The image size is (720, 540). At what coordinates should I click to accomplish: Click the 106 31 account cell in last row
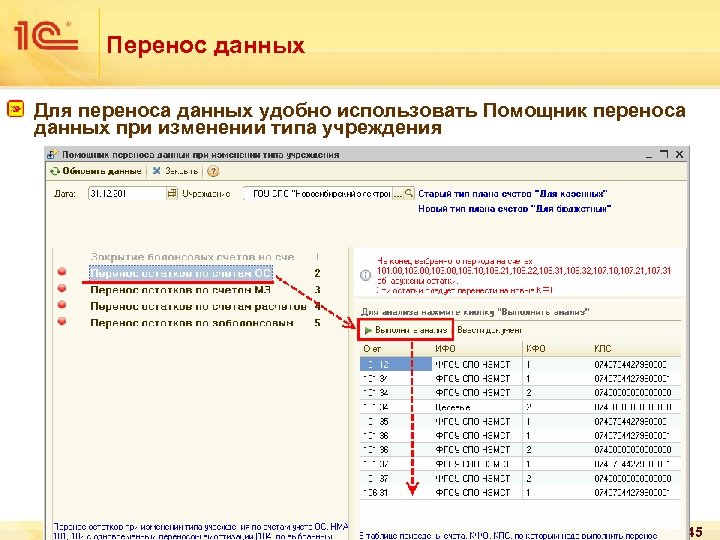(396, 492)
